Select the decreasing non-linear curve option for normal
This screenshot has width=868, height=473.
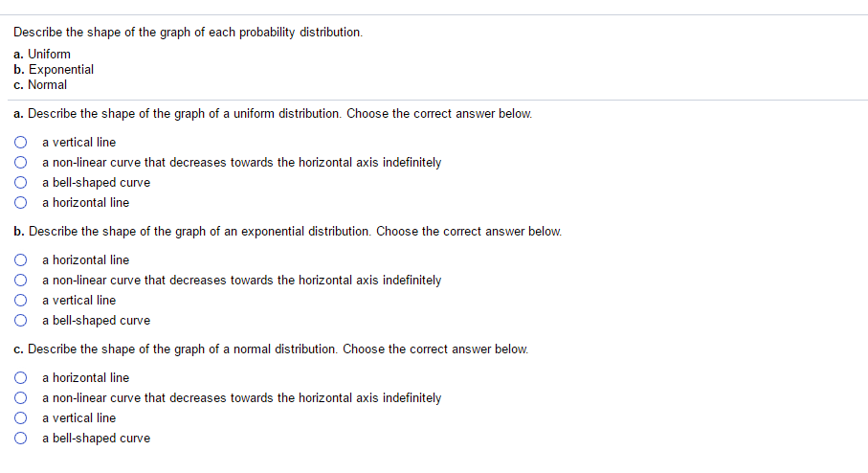point(20,398)
